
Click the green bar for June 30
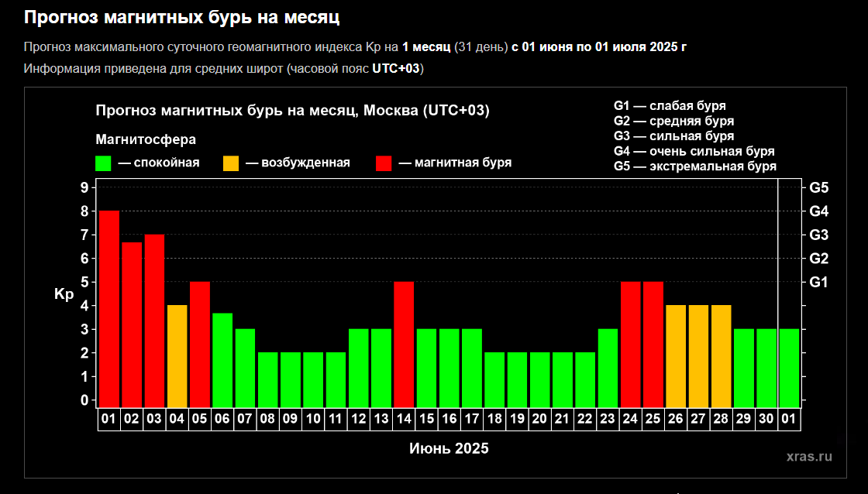(766, 369)
